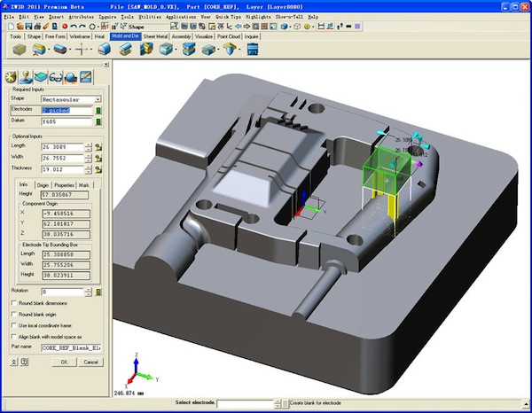Viewport: 532px width, 413px height.
Task: Open the Applications menu
Action: point(181,17)
